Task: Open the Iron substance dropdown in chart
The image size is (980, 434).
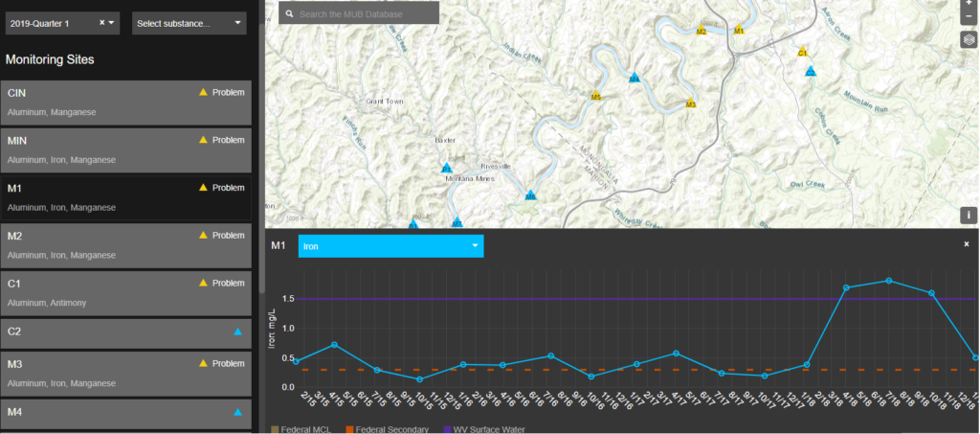Action: coord(390,246)
